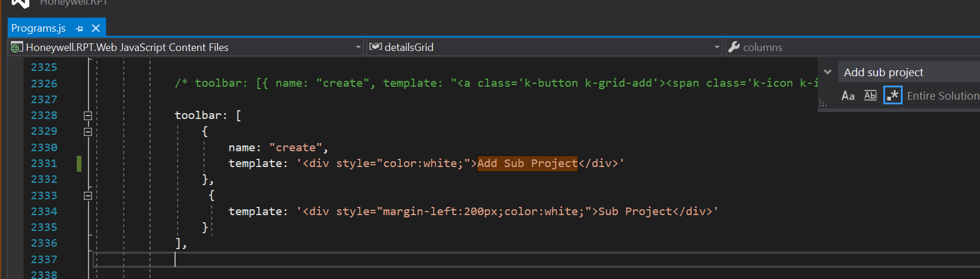Click the 'Add sub project' search field
The width and height of the screenshot is (980, 279).
point(908,72)
